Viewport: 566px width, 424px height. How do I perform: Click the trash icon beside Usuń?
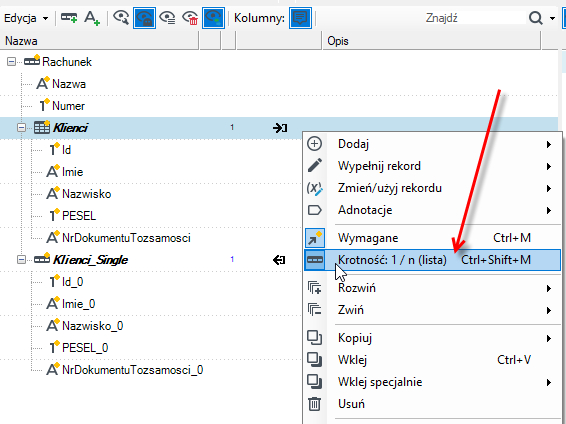[314, 404]
